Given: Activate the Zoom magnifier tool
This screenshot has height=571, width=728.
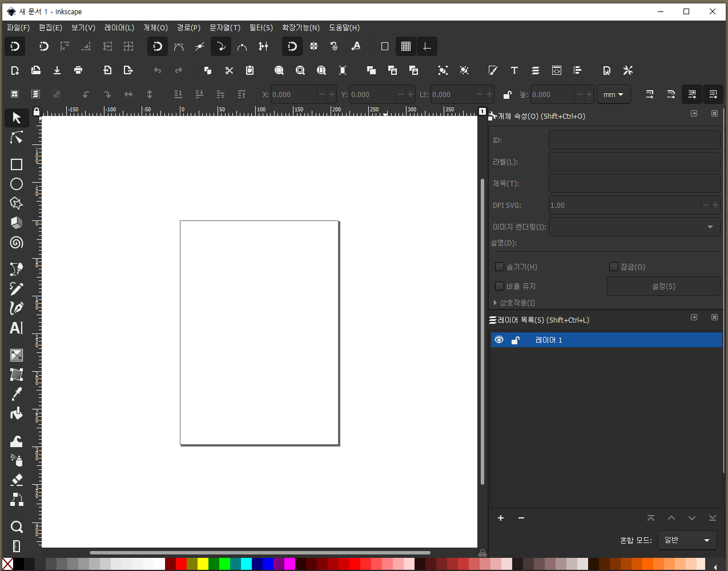Looking at the screenshot, I should pyautogui.click(x=17, y=526).
